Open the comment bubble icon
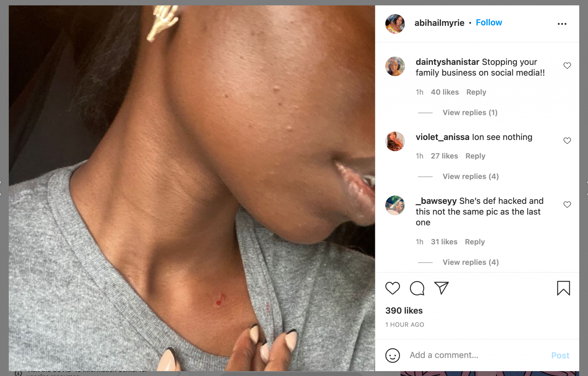Screen dimensions: 588x376 [x=417, y=288]
